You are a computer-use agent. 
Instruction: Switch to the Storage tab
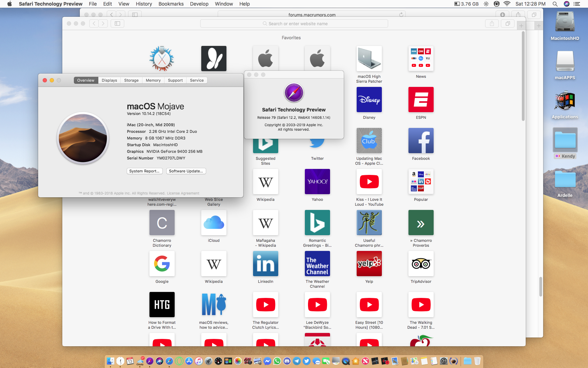click(131, 80)
